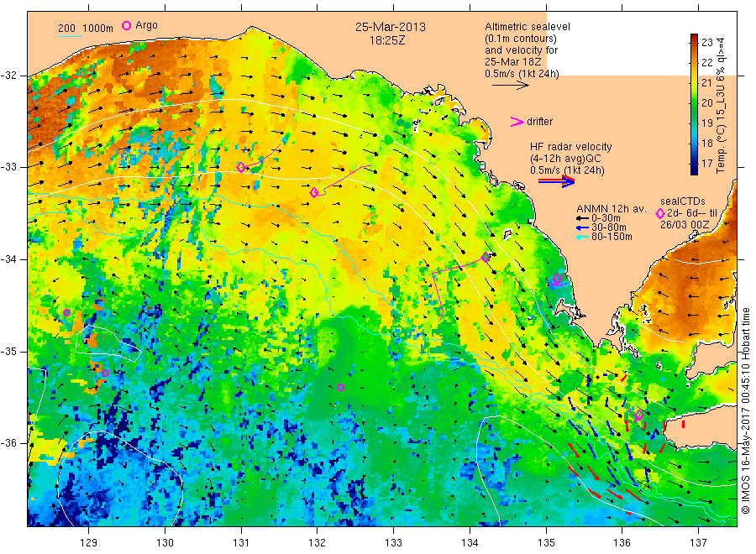Viewport: 756px width, 554px height.
Task: Click the blue 30-80m ANMN arrow symbol
Action: (x=582, y=227)
